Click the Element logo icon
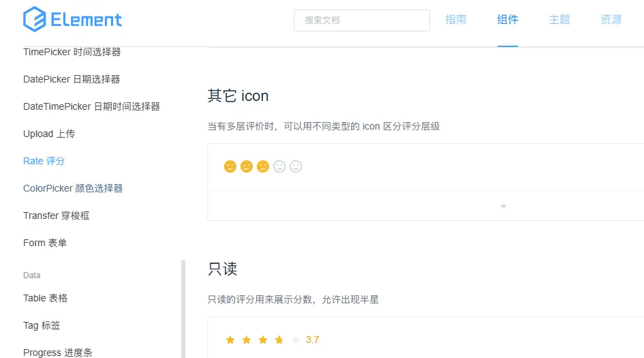 (34, 20)
